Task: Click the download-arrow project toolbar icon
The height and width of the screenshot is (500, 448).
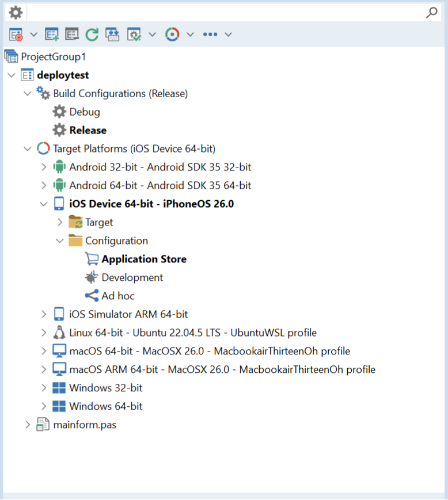Action: click(x=112, y=35)
